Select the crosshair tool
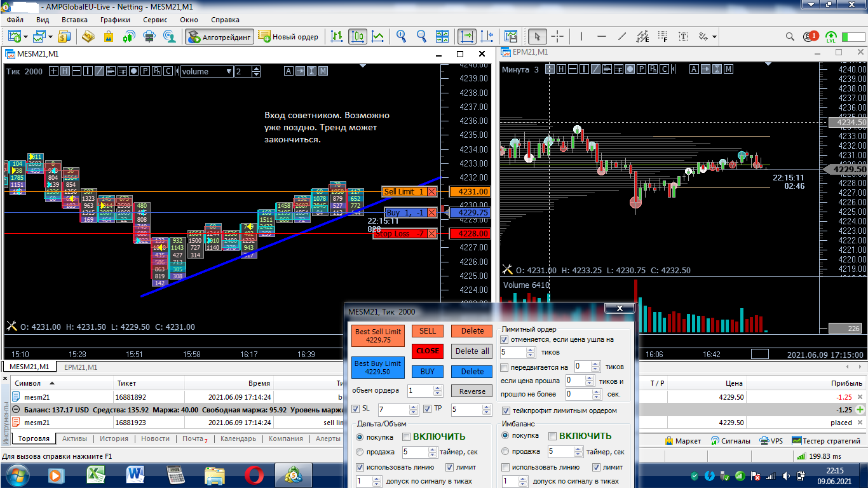Image resolution: width=868 pixels, height=488 pixels. coord(557,36)
